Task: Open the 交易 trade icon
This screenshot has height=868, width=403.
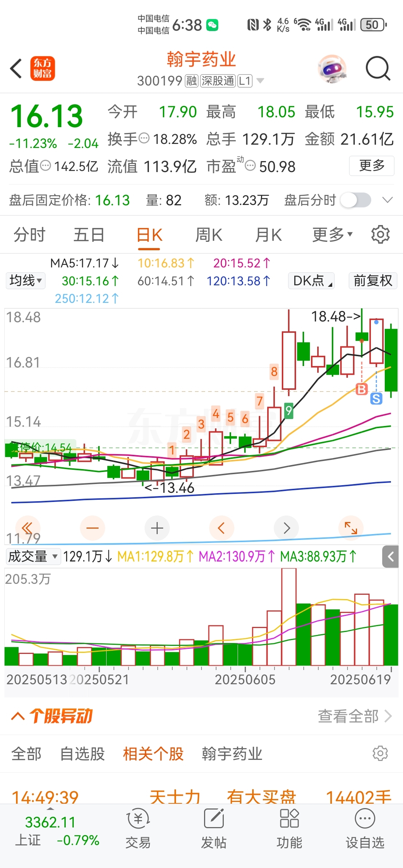Action: [138, 828]
